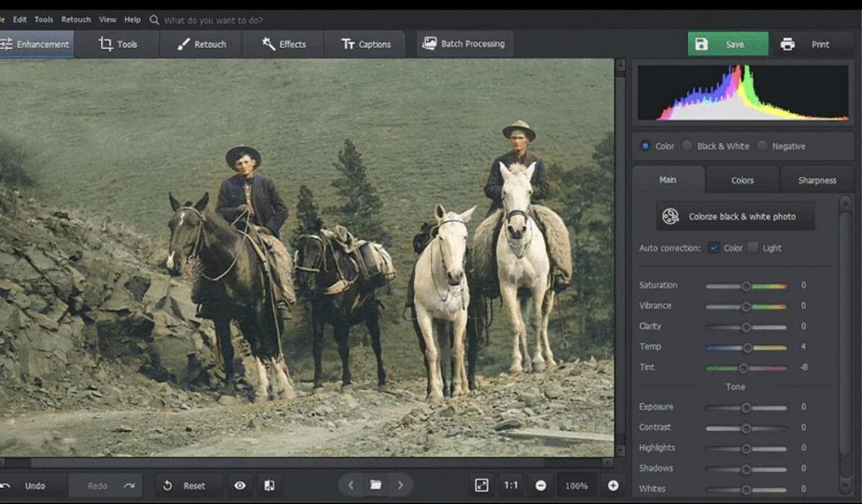Screen dimensions: 862x504
Task: Go to the previous photo arrow
Action: [x=351, y=485]
